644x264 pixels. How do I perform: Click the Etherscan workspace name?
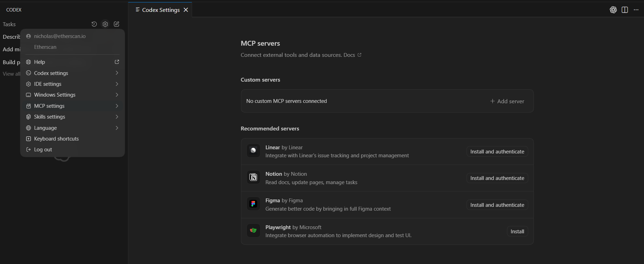pyautogui.click(x=45, y=47)
